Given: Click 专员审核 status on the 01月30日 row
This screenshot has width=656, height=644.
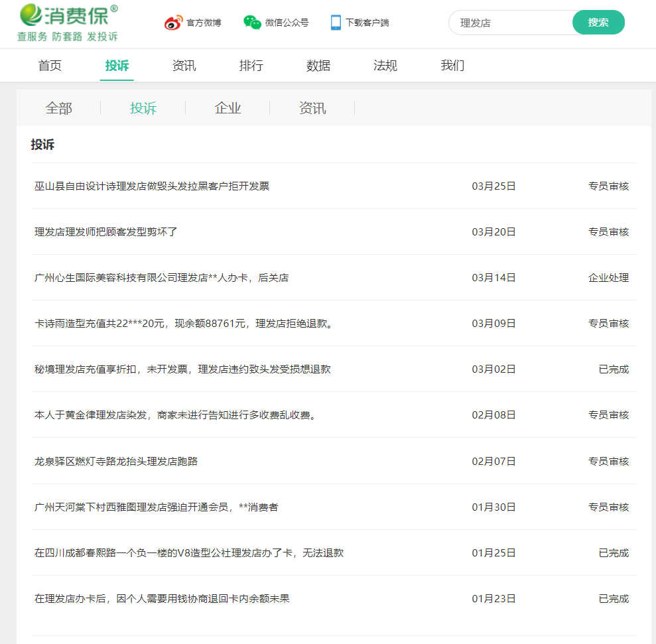Looking at the screenshot, I should coord(609,507).
